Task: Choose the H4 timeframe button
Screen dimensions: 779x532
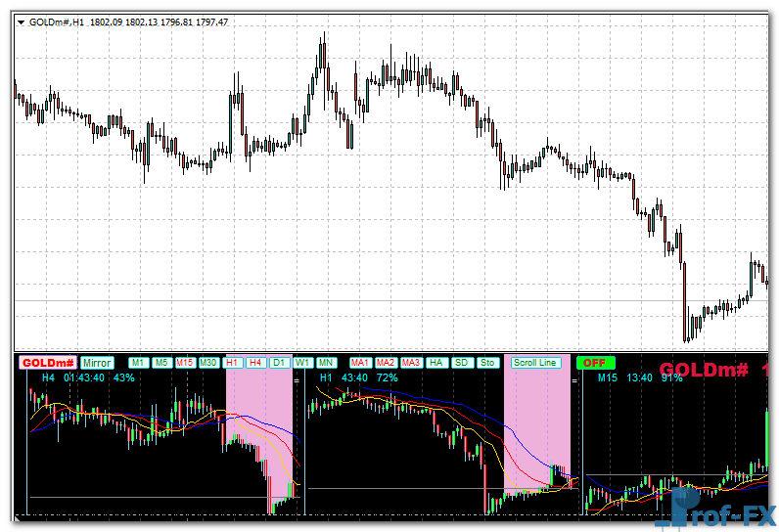Action: [x=256, y=363]
